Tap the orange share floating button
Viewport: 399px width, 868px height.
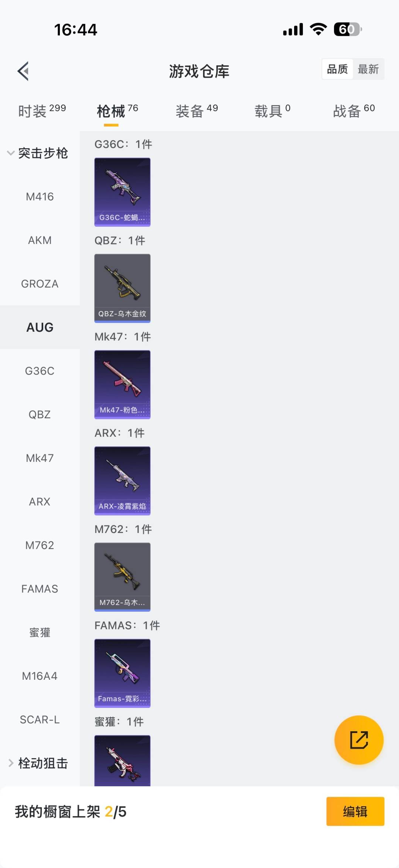pos(359,740)
